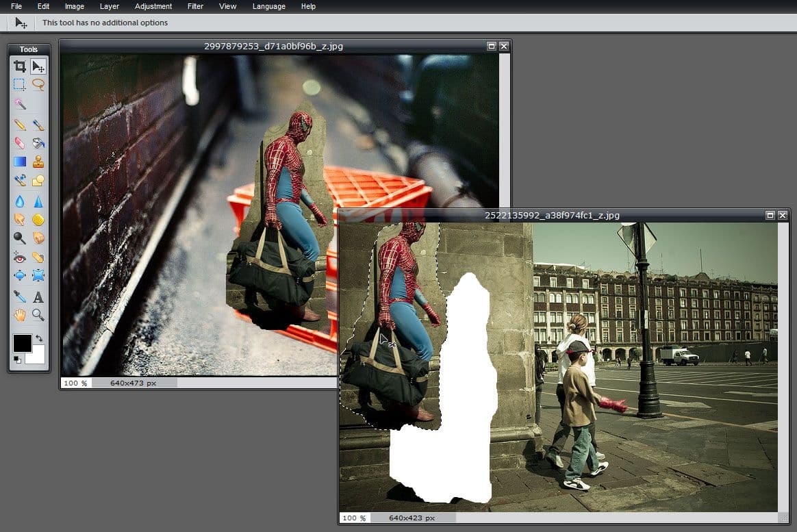
Task: Select the Hand pan tool
Action: (x=20, y=315)
